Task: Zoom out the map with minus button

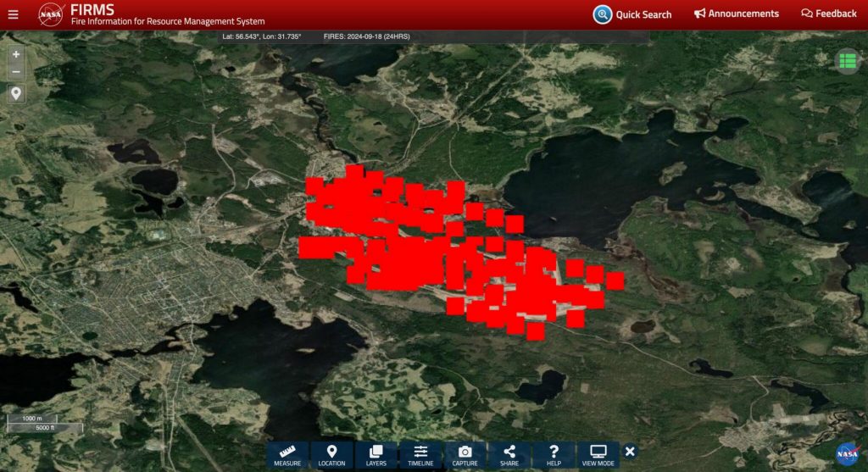Action: point(16,72)
